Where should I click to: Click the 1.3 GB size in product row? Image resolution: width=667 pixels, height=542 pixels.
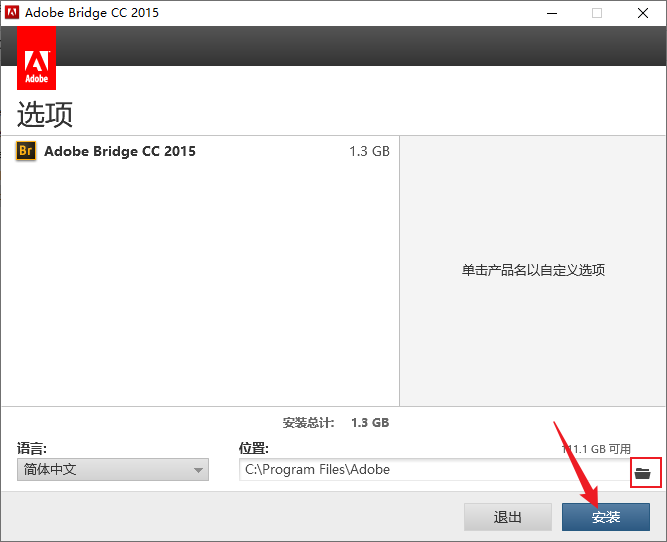[369, 151]
